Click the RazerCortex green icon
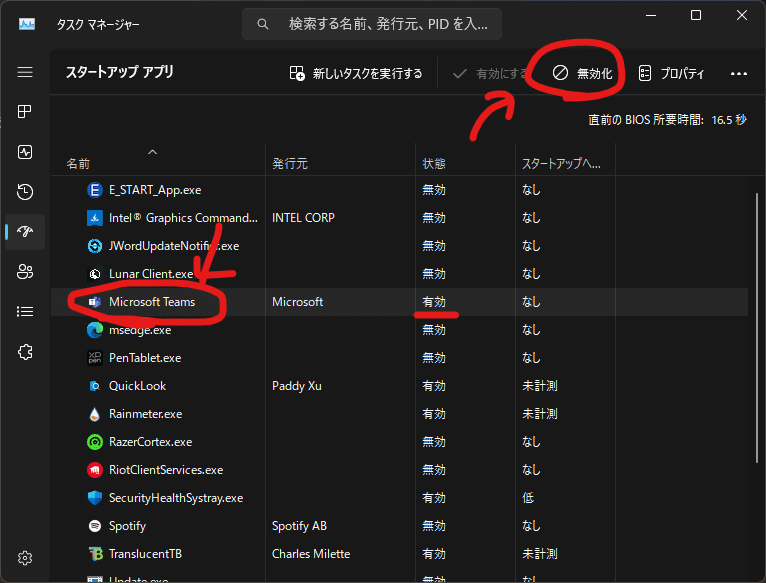The height and width of the screenshot is (583, 766). click(x=95, y=442)
